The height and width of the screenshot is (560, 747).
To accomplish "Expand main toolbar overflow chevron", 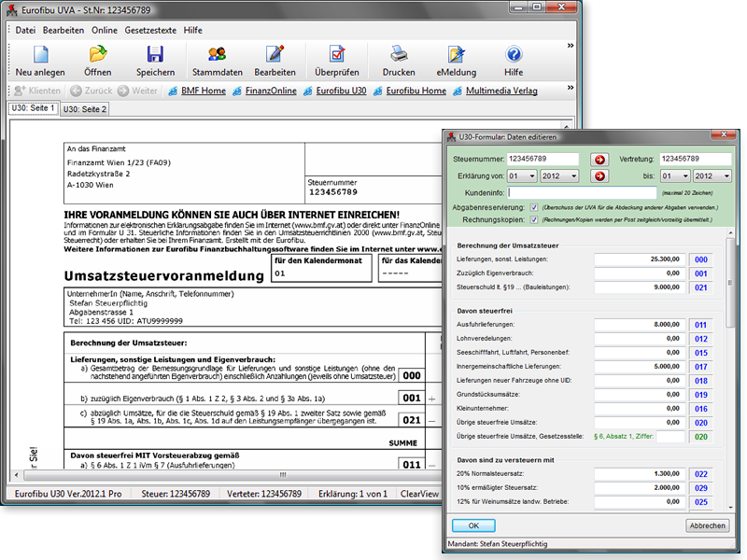I will 571,46.
